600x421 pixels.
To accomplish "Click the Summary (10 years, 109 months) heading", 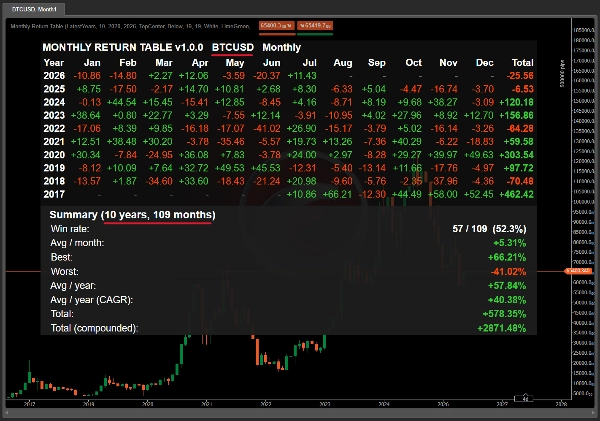I will click(x=132, y=215).
